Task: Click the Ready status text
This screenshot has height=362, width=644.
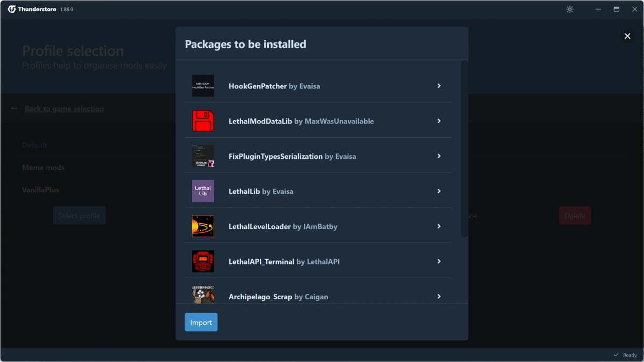Action: click(630, 355)
